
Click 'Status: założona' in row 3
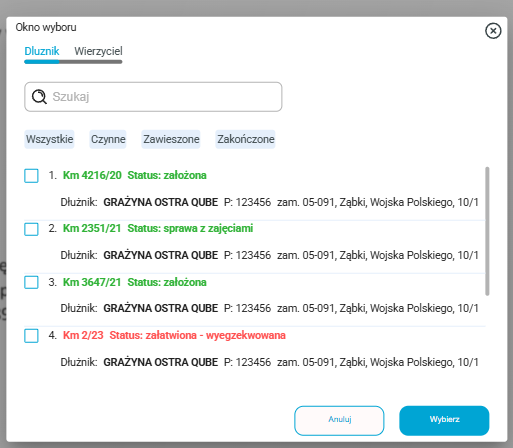167,282
